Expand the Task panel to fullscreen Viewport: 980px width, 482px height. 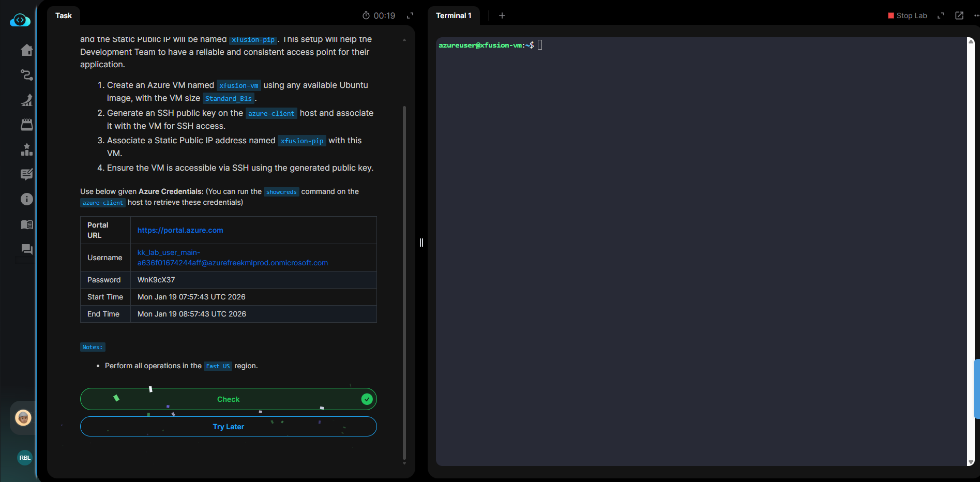click(x=410, y=16)
